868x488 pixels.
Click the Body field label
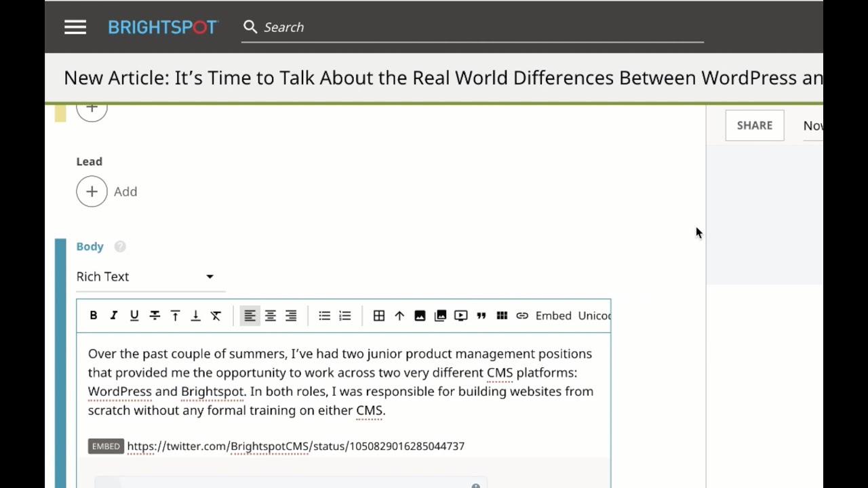(90, 247)
